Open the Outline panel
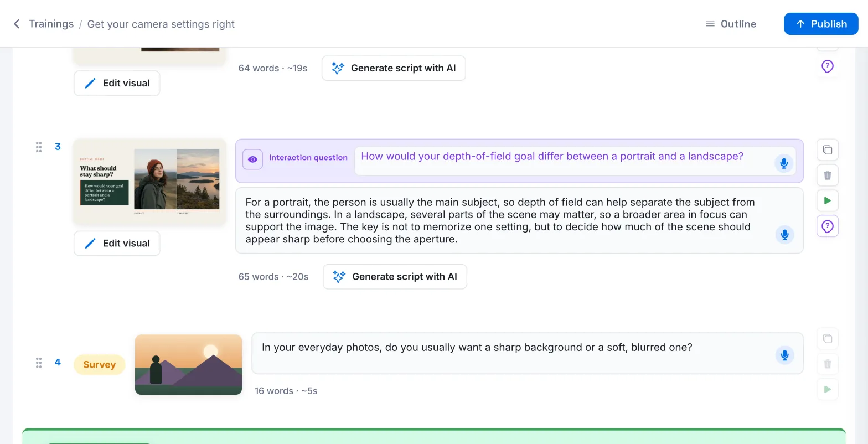 pyautogui.click(x=731, y=24)
